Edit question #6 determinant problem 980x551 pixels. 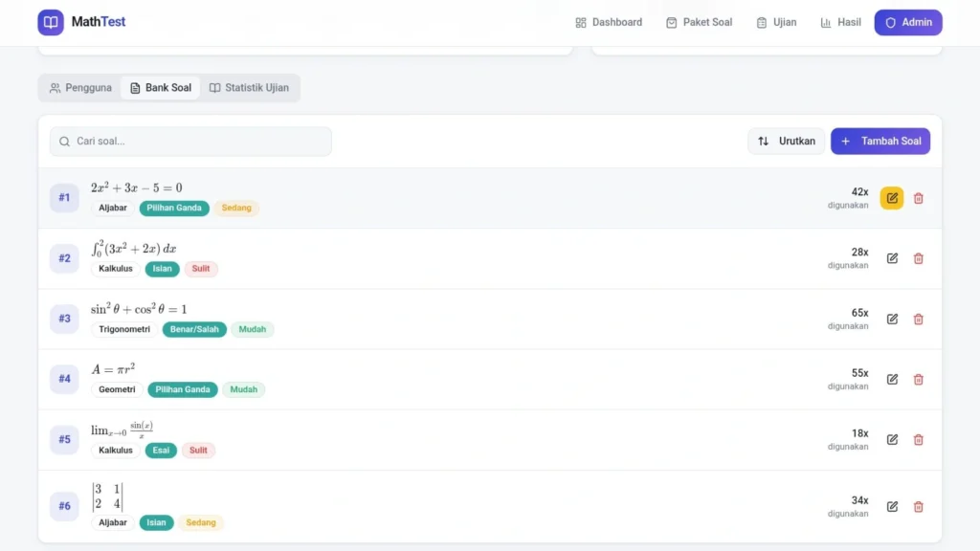pyautogui.click(x=892, y=506)
